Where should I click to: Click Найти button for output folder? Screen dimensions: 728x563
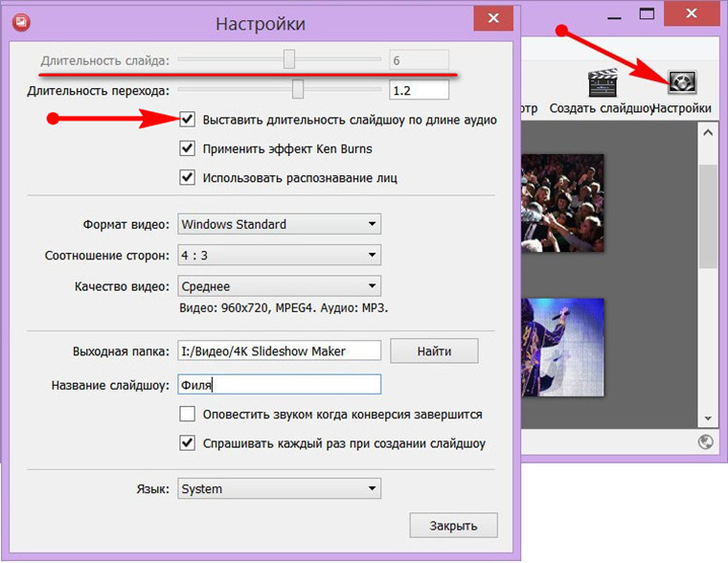pos(434,350)
